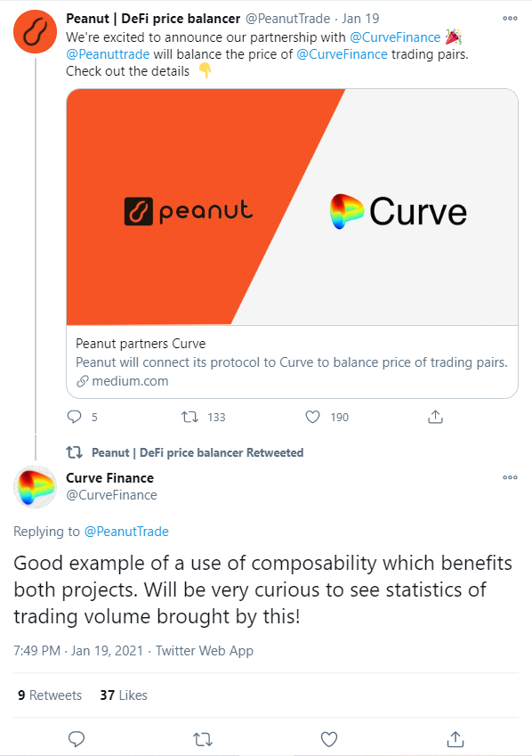The height and width of the screenshot is (756, 532).
Task: Click Curve Finance's profile picture
Action: click(35, 487)
